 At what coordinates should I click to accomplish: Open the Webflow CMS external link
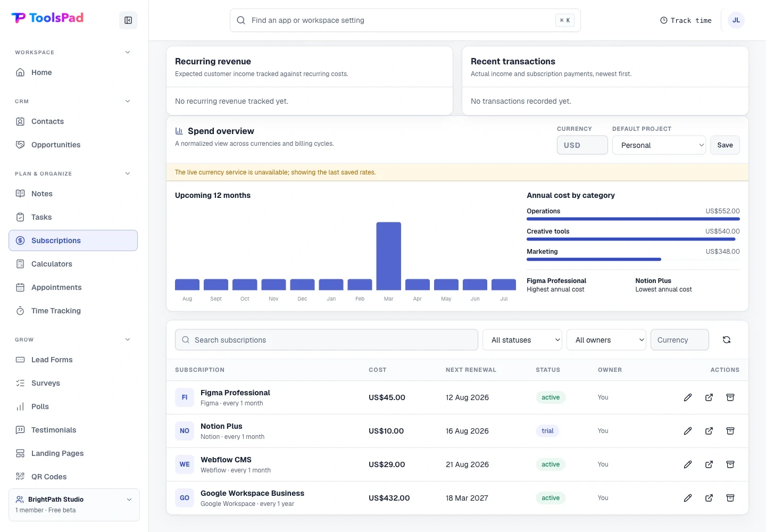pyautogui.click(x=709, y=464)
